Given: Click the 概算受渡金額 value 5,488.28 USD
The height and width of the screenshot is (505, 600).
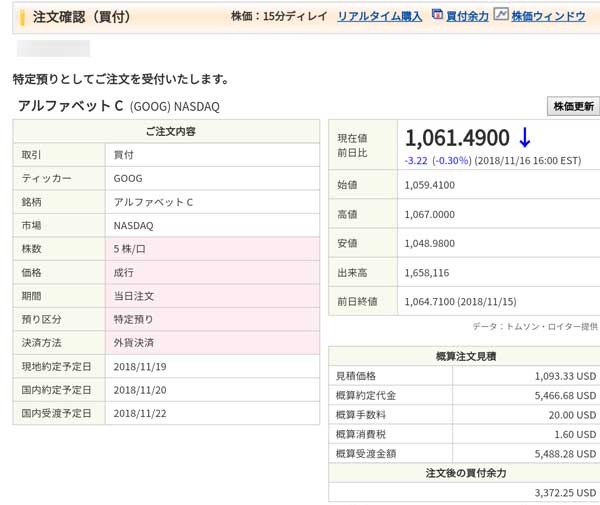Looking at the screenshot, I should [553, 454].
